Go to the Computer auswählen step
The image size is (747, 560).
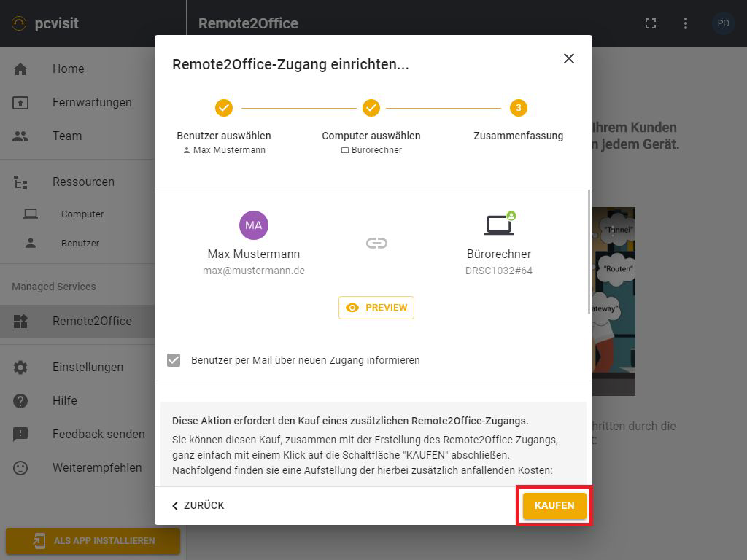click(371, 109)
